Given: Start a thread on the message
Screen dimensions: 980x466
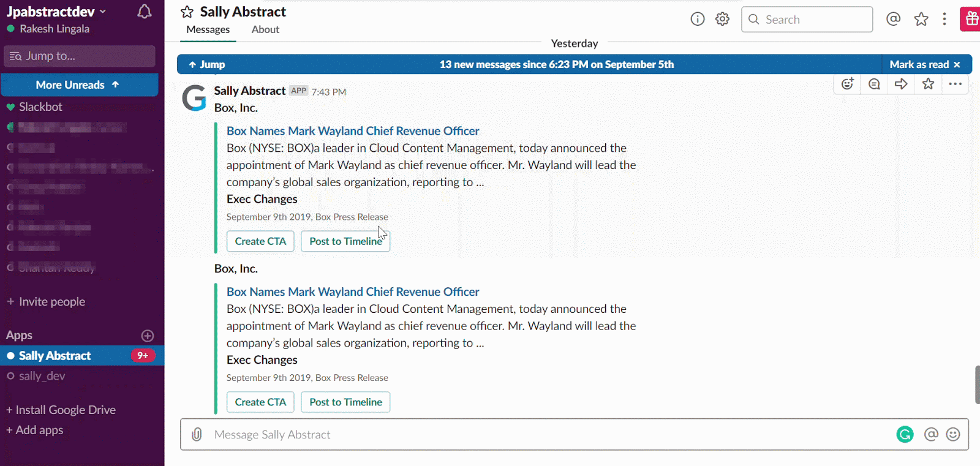Looking at the screenshot, I should (x=874, y=84).
